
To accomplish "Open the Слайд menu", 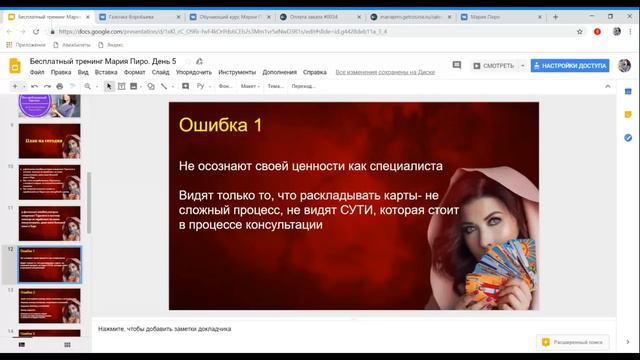I will [x=160, y=72].
